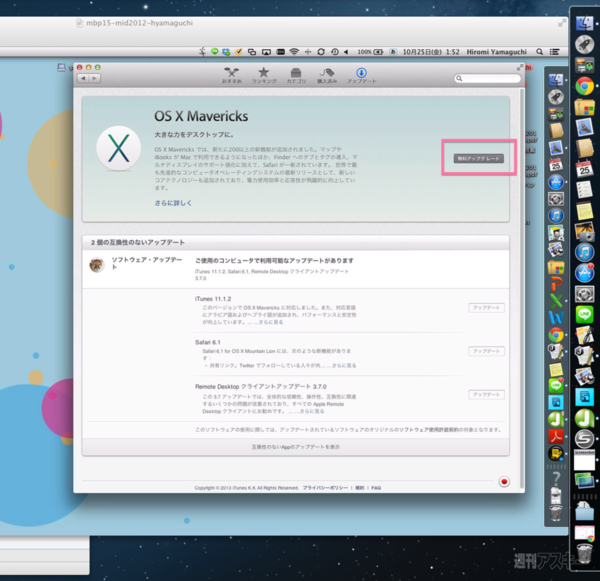Open the Hiromi Yamaguchi user menu

[x=496, y=52]
